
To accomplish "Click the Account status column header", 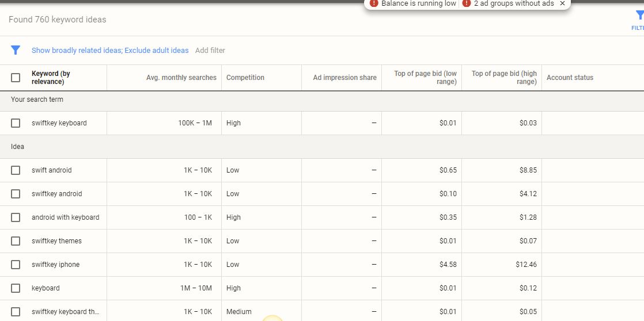I will [x=570, y=78].
